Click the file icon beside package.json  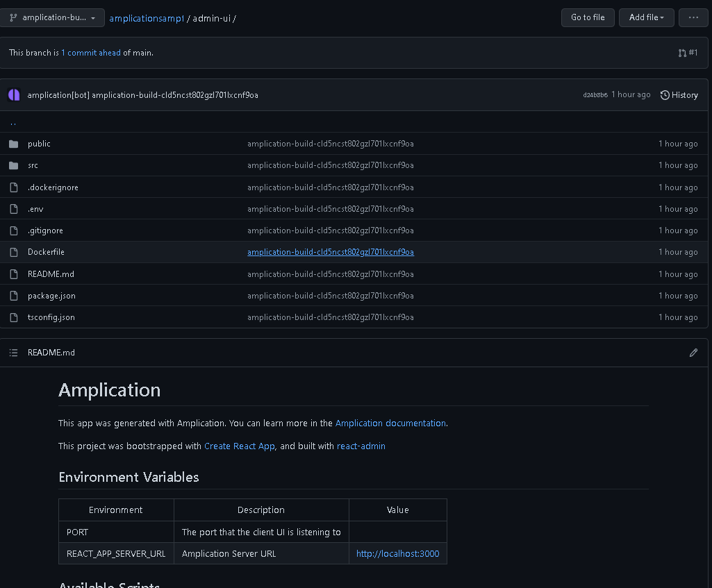pyautogui.click(x=14, y=296)
